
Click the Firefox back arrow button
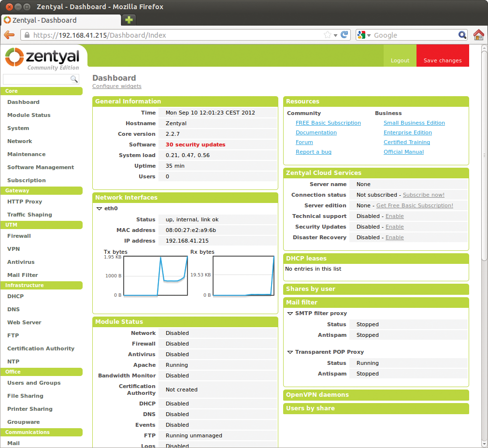pyautogui.click(x=9, y=35)
